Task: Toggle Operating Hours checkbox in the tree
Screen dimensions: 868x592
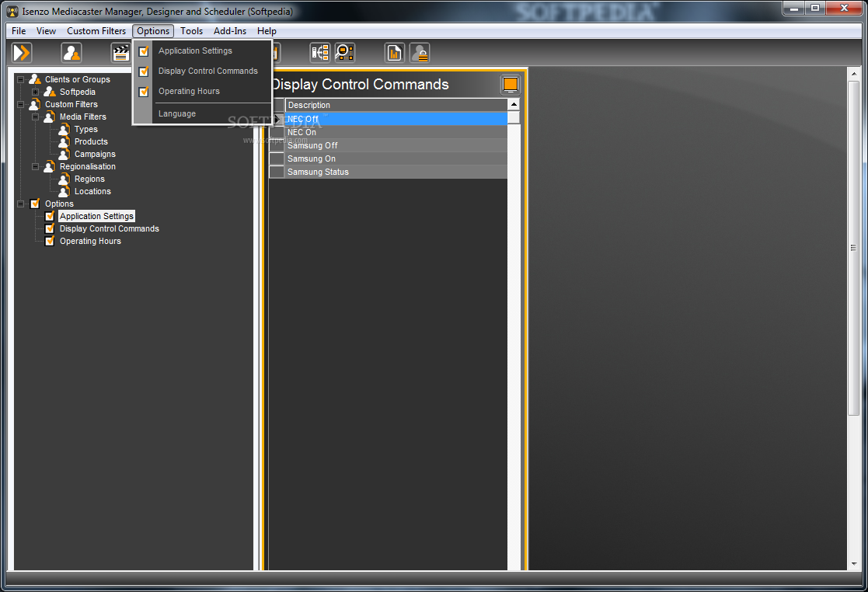Action: [50, 241]
